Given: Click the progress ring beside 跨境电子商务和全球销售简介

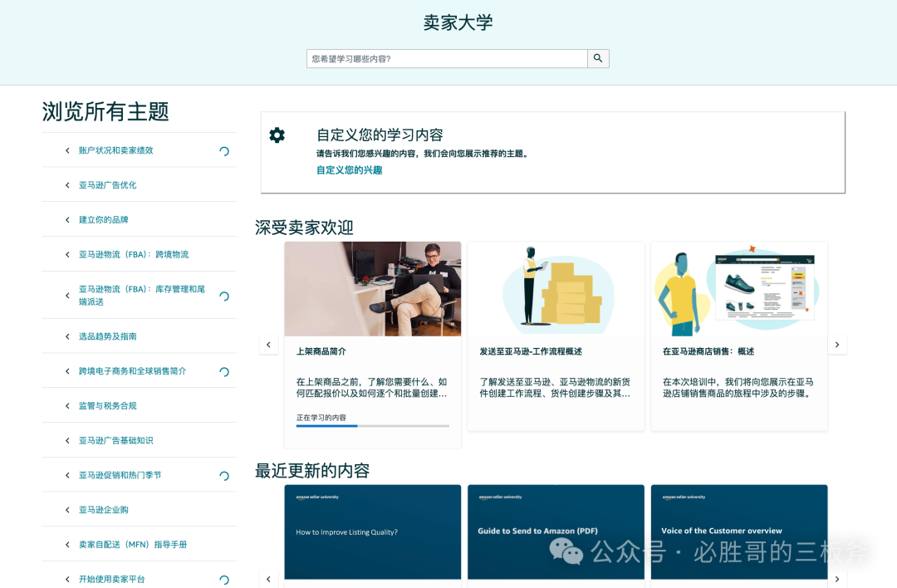Looking at the screenshot, I should [224, 372].
